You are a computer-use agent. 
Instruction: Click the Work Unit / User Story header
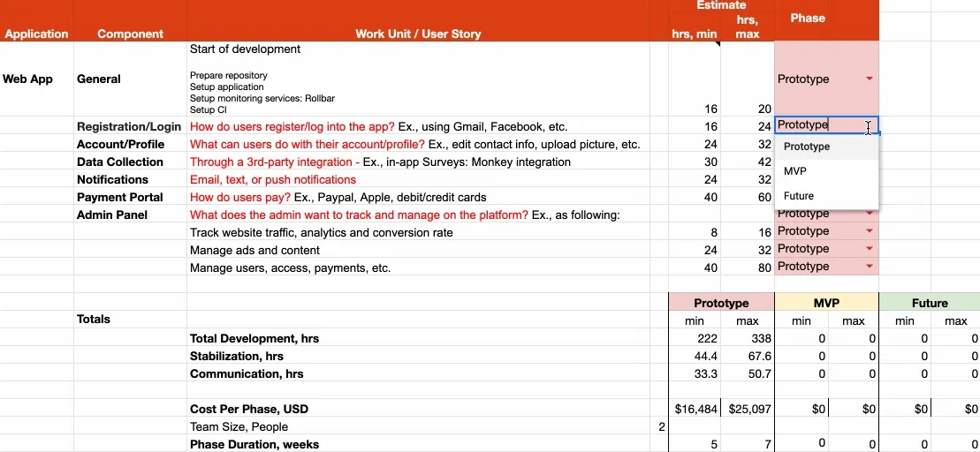(418, 34)
